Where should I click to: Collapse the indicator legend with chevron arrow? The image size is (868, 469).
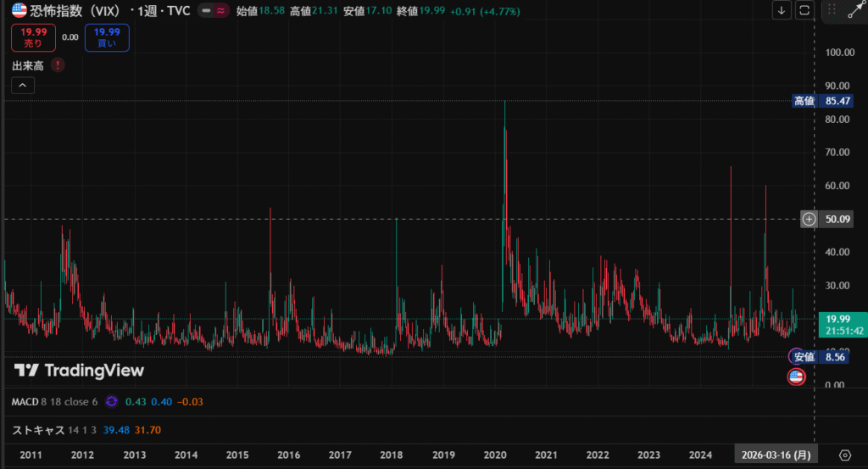23,85
